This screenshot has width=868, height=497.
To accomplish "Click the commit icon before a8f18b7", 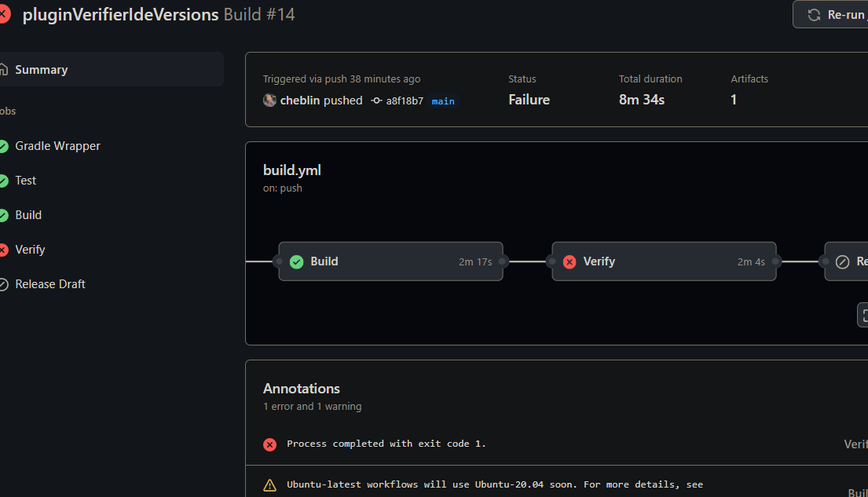I will point(376,100).
